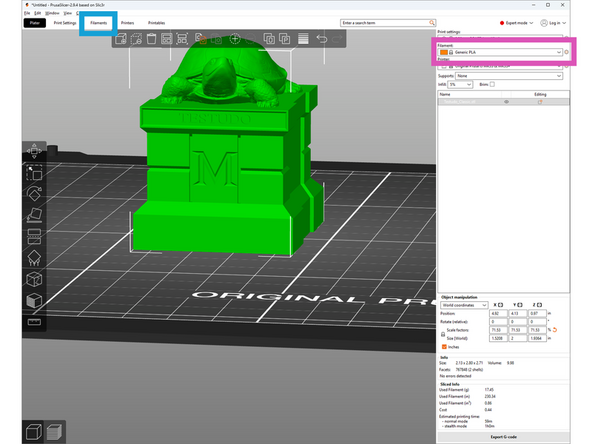This screenshot has height=444, width=592.
Task: Select the Rotate gizmo tool
Action: coord(34,194)
